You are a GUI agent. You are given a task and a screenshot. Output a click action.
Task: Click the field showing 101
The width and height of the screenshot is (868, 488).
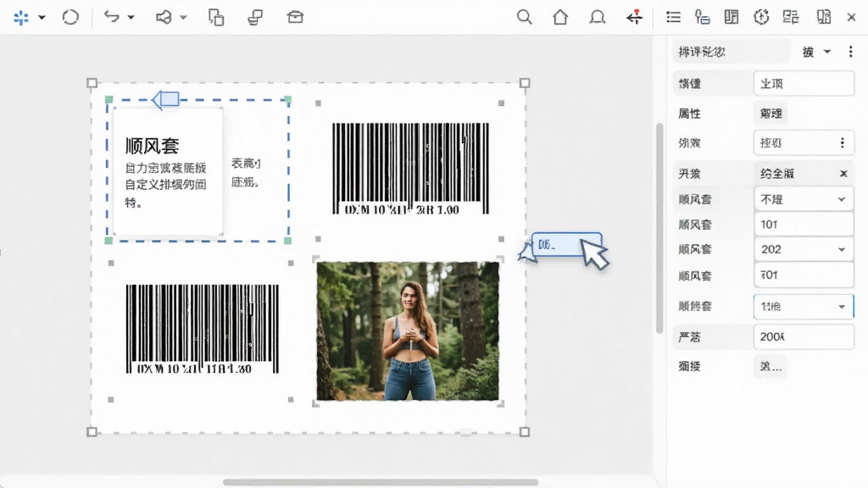click(x=804, y=225)
